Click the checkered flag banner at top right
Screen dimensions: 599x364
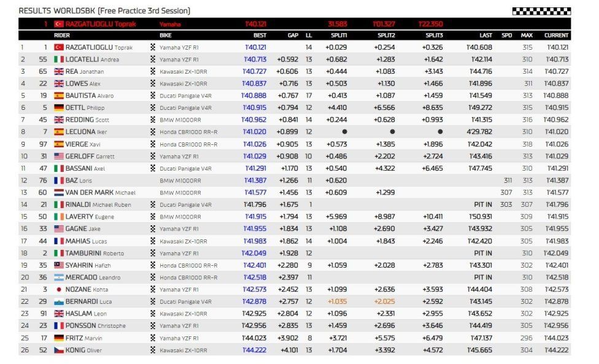(x=541, y=11)
